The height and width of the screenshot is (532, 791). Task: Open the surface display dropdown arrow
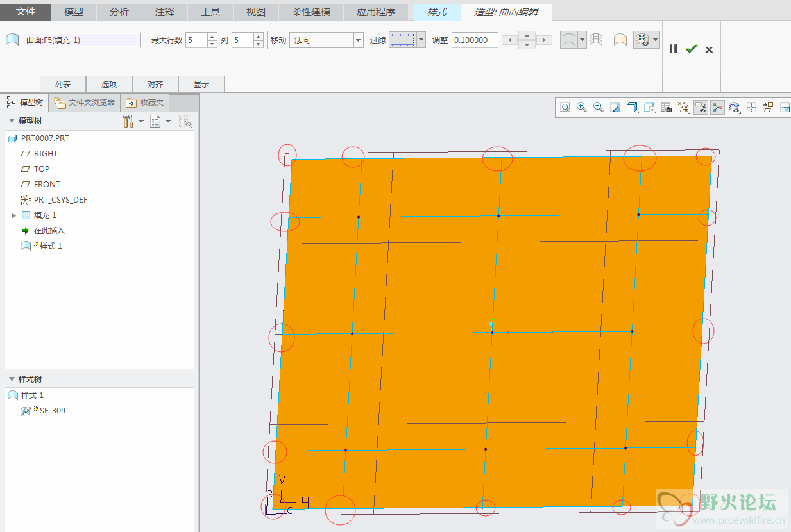(x=582, y=40)
